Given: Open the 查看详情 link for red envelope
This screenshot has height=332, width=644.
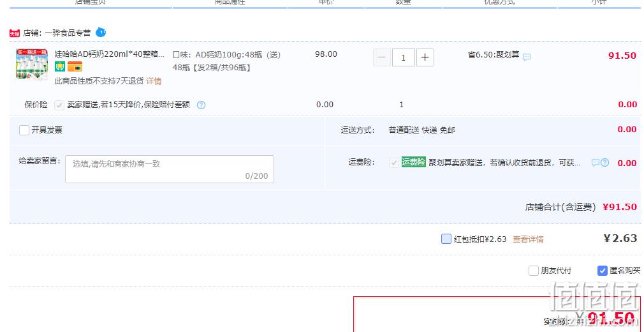Looking at the screenshot, I should (x=528, y=239).
